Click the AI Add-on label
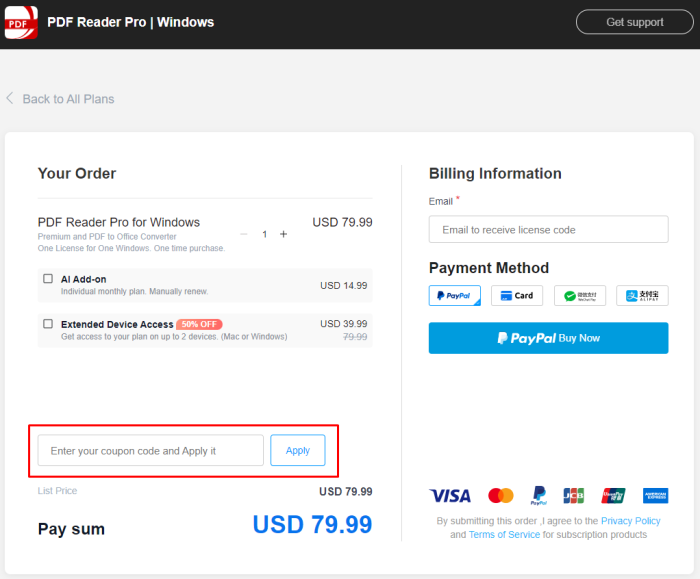This screenshot has height=579, width=700. [83, 279]
